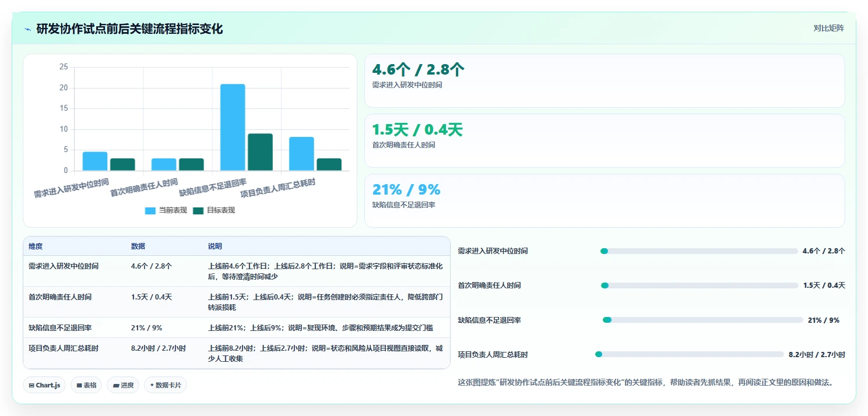Open the 4.6个 / 2.8个 metric card
Image resolution: width=868 pixels, height=416 pixels.
coord(605,80)
